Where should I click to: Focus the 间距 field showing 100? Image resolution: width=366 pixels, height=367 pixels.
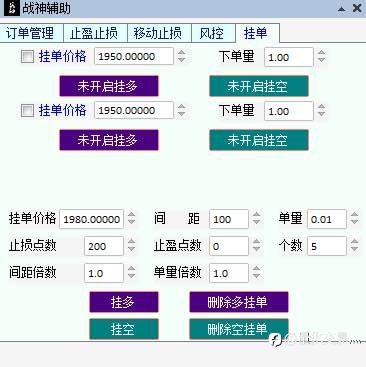[x=229, y=219]
